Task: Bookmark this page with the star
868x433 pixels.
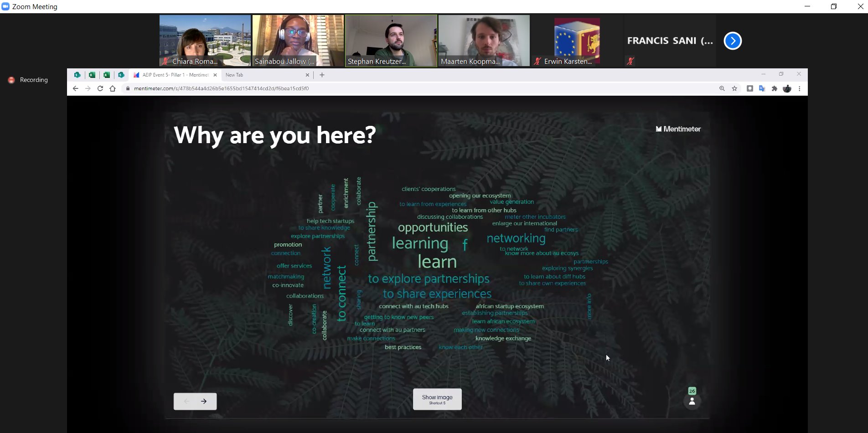Action: pos(734,88)
